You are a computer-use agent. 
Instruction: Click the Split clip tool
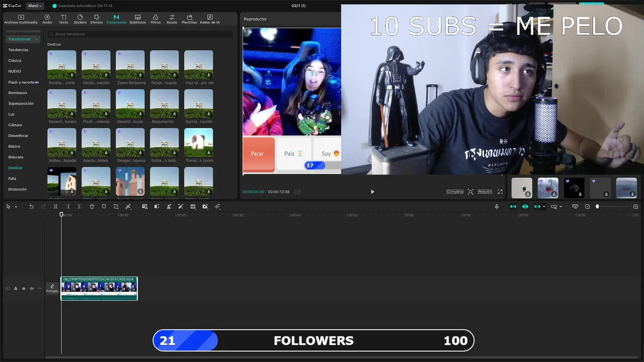(55, 207)
